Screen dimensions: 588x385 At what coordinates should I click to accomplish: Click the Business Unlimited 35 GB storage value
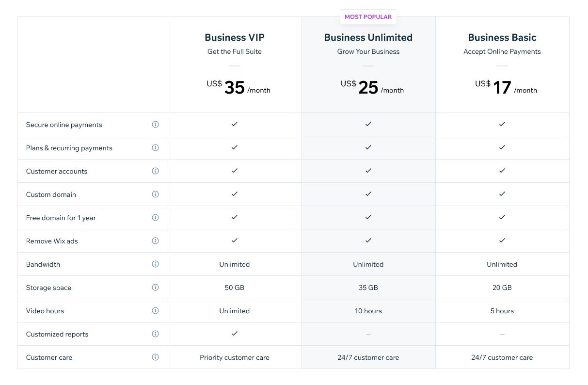click(368, 288)
